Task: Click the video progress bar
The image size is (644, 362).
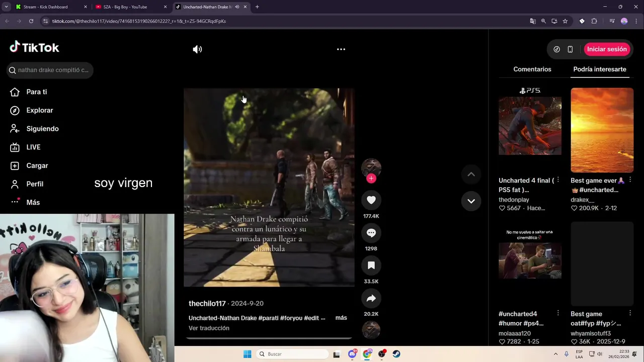Action: [x=269, y=338]
